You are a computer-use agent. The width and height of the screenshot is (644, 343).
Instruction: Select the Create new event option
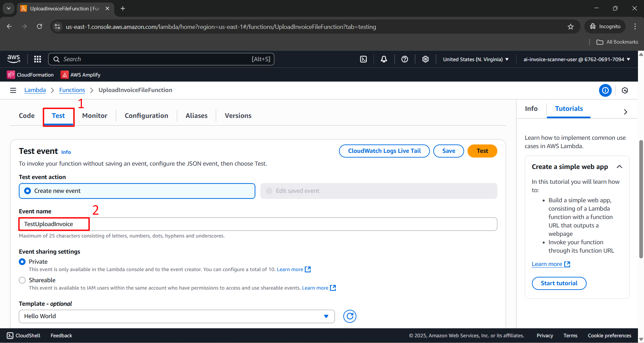(x=28, y=191)
